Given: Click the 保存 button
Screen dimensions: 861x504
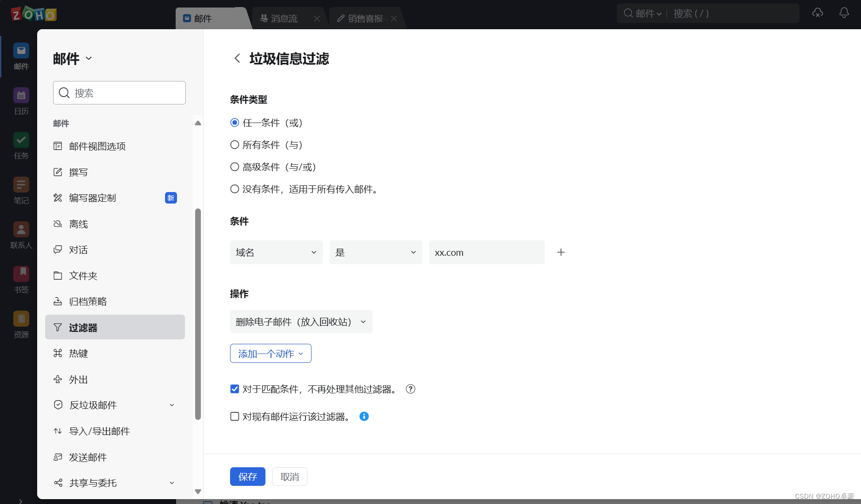Looking at the screenshot, I should coord(247,477).
